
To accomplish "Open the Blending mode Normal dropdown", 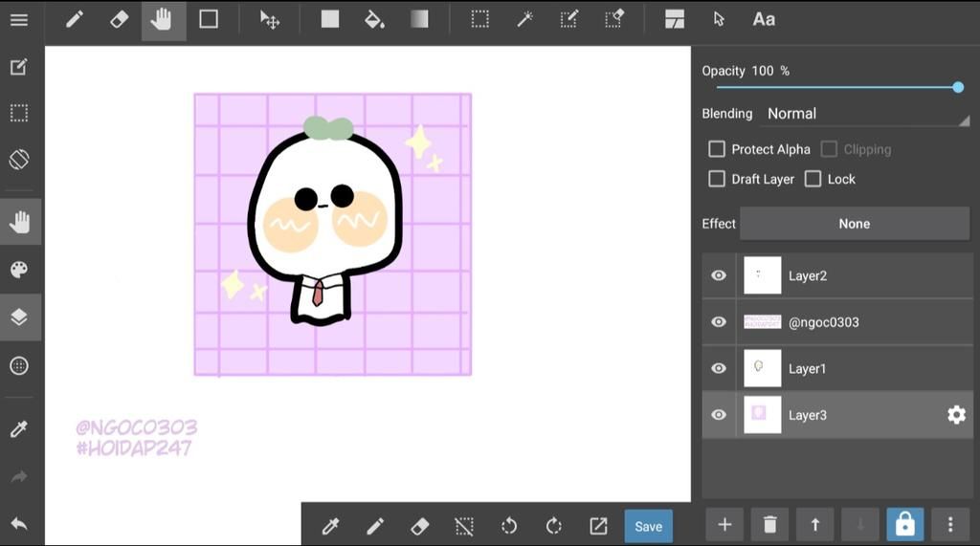I will tap(867, 114).
